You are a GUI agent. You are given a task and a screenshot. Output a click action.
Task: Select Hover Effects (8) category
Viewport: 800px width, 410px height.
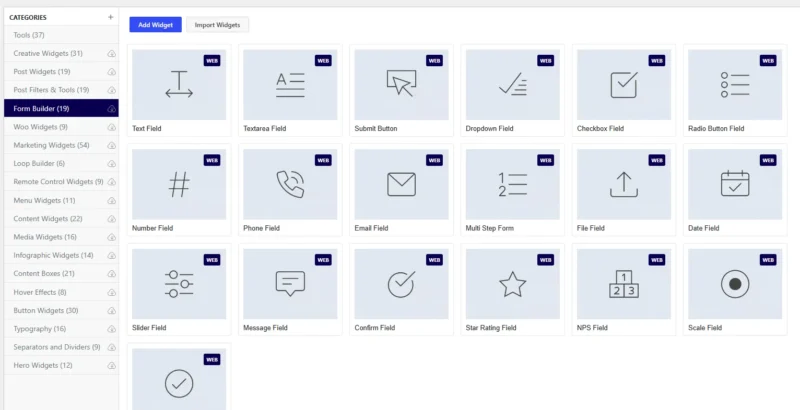(x=61, y=292)
